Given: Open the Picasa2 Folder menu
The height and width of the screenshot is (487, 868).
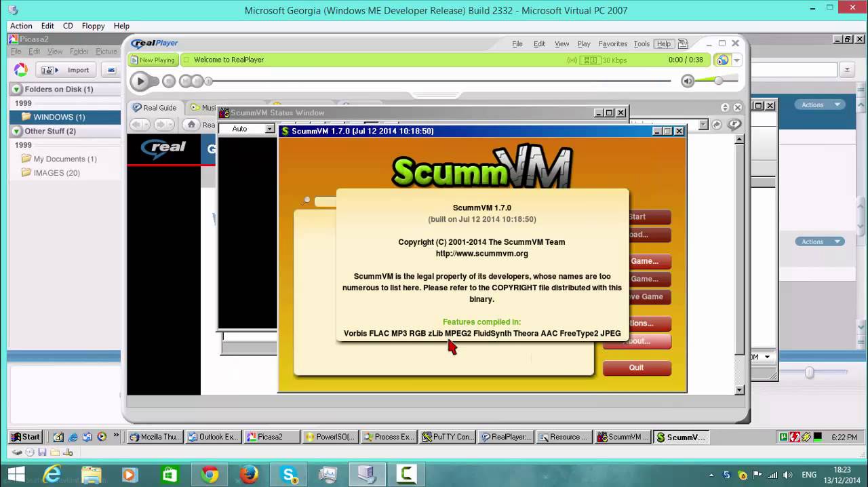Looking at the screenshot, I should pos(79,52).
